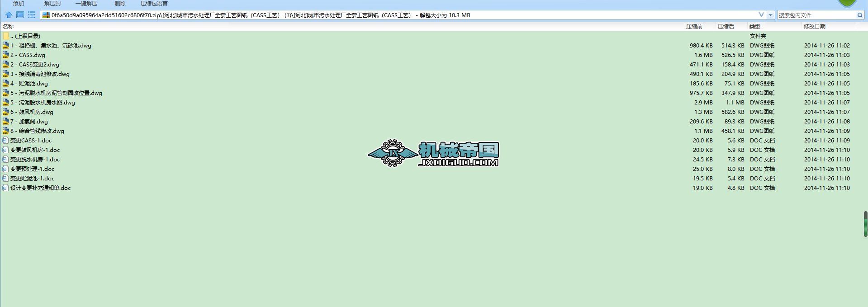Click DWG icon of 5 - 污泥脱水机房泥管剖面改位置.dwg

pos(5,93)
